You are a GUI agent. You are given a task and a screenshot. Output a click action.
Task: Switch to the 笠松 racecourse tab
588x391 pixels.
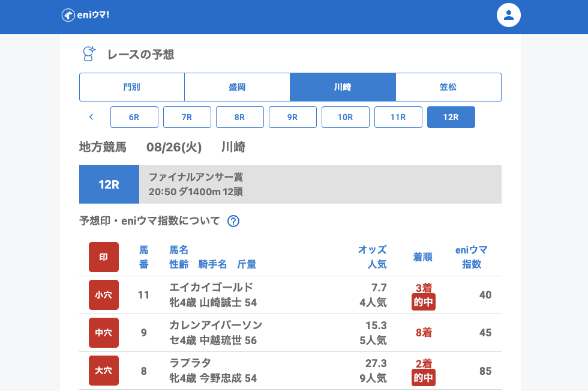[448, 87]
